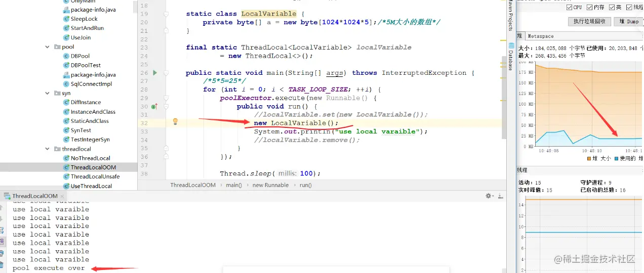Fold the main method at line 26
The width and height of the screenshot is (644, 273).
[x=166, y=73]
